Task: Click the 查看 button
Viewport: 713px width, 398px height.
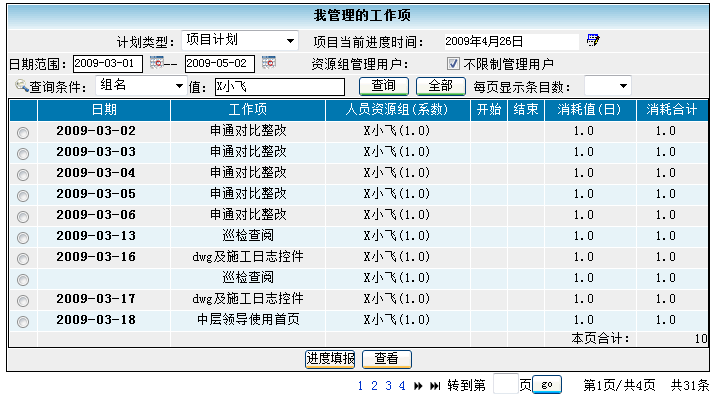Action: 387,359
